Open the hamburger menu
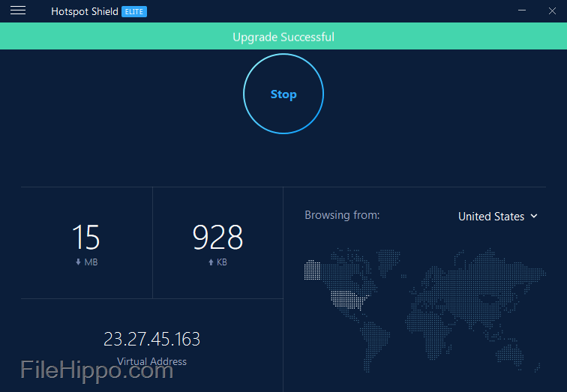 pos(18,10)
